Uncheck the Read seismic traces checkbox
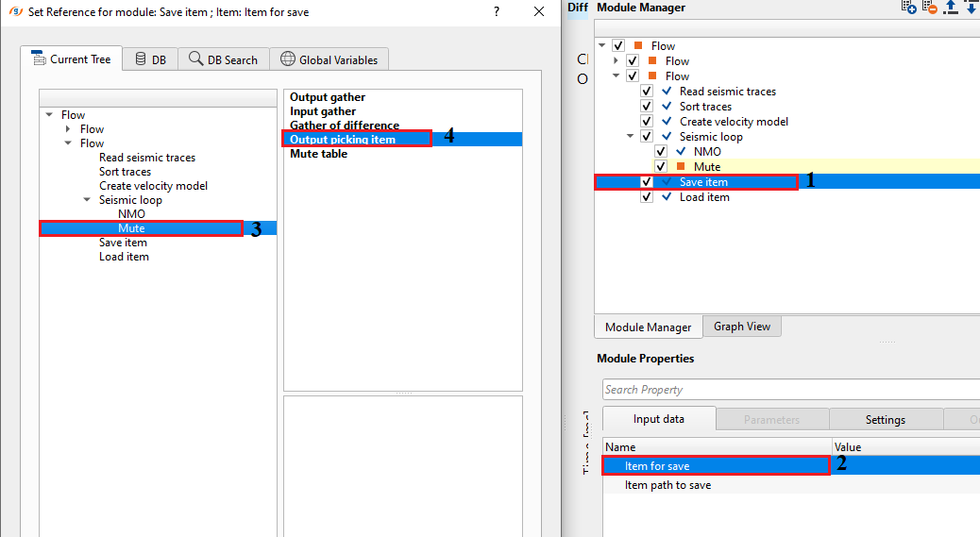This screenshot has height=537, width=980. pyautogui.click(x=647, y=92)
